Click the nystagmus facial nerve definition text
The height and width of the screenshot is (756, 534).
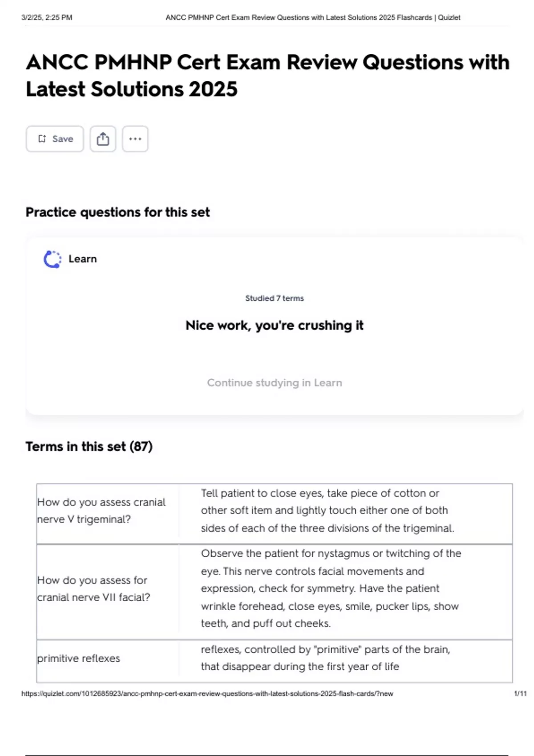pyautogui.click(x=331, y=588)
